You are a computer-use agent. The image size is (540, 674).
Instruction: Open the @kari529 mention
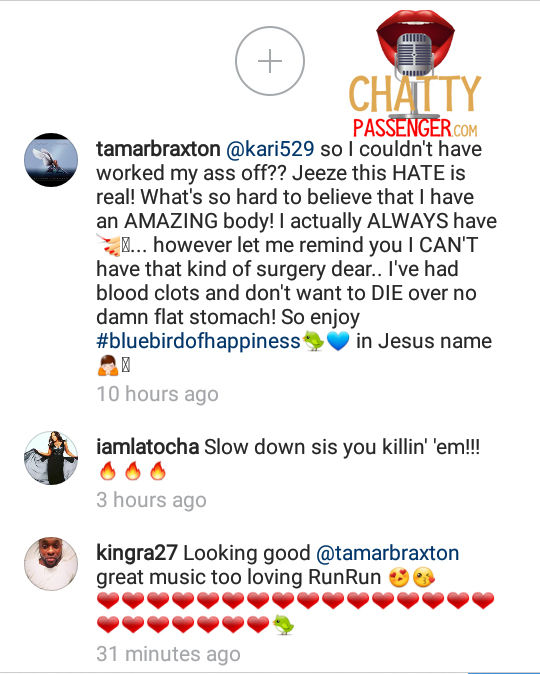[x=270, y=149]
